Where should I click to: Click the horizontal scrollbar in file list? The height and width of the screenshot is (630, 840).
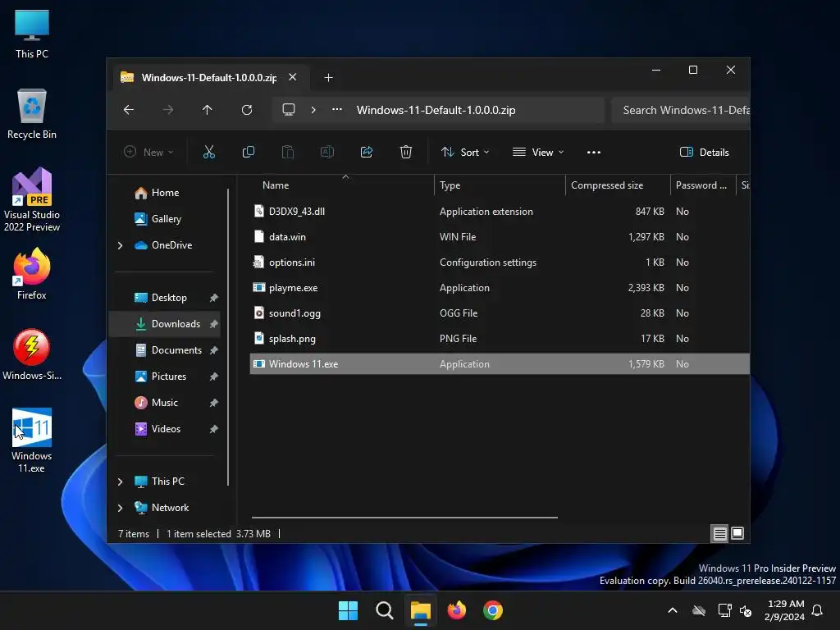click(x=404, y=518)
